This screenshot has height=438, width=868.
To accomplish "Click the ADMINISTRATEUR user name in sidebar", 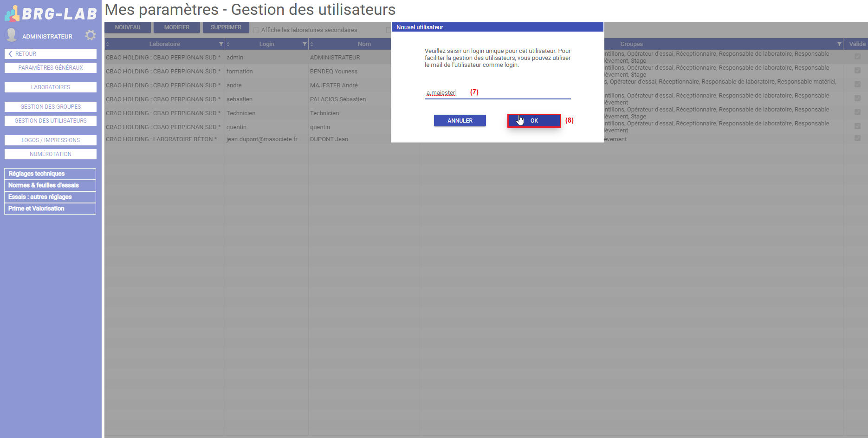I will pos(47,37).
